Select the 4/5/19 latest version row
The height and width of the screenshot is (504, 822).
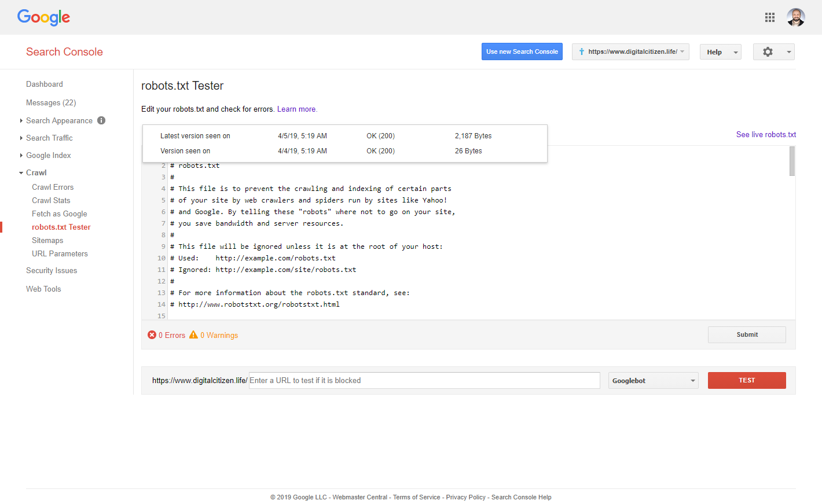[345, 136]
